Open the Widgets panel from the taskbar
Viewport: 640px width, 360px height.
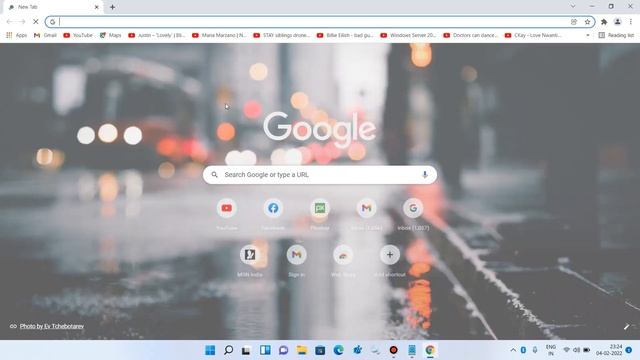click(265, 350)
